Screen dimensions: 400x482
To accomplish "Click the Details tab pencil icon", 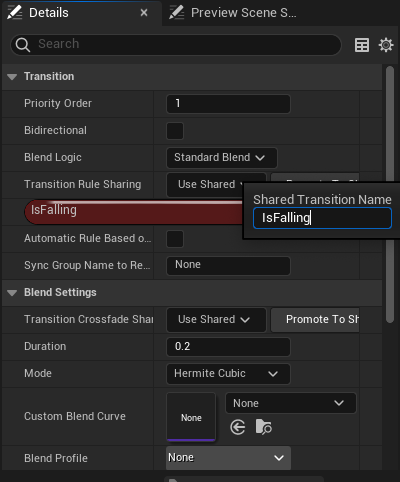I will [15, 13].
